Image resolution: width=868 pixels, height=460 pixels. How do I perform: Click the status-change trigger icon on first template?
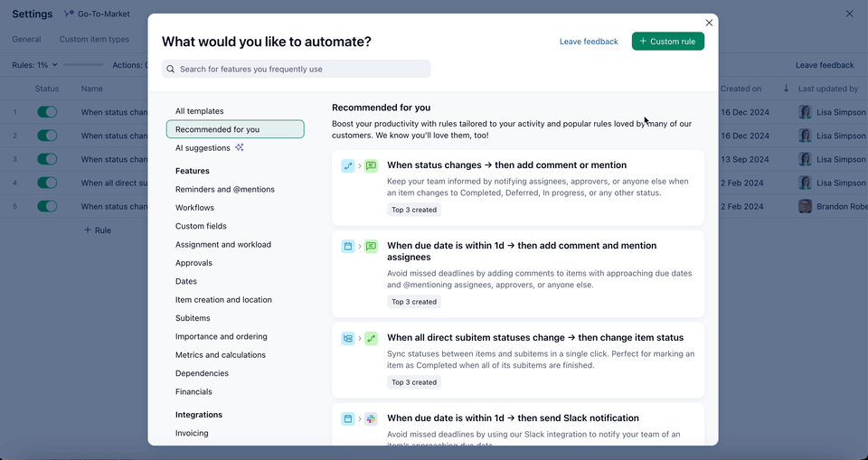click(x=348, y=166)
